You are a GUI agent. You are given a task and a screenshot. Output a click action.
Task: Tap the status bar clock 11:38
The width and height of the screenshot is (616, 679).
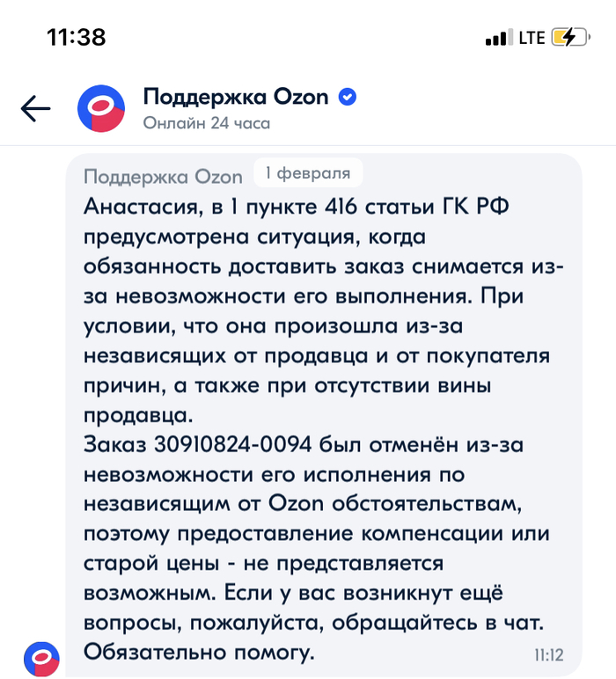tap(77, 37)
